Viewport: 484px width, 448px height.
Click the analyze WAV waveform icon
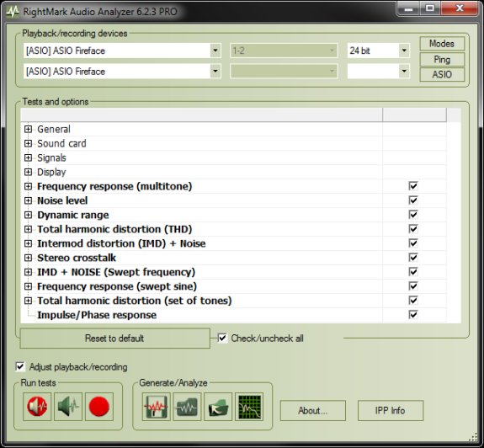coord(187,407)
